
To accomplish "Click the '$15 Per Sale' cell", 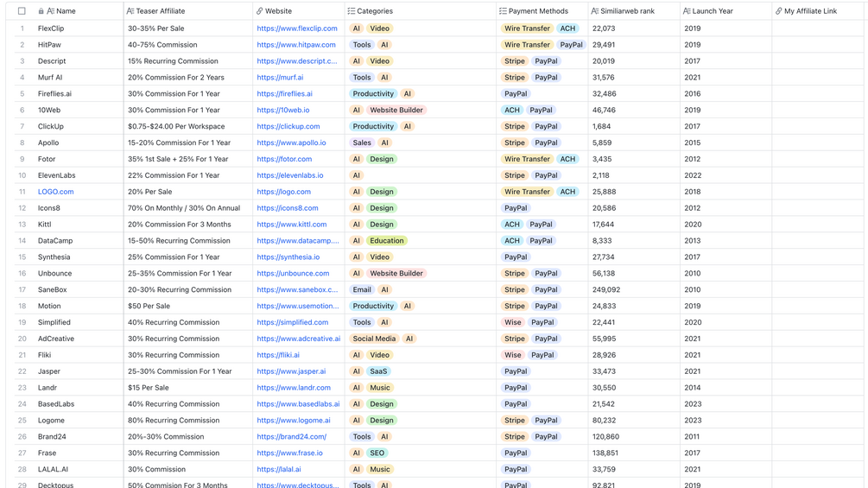I will click(149, 388).
